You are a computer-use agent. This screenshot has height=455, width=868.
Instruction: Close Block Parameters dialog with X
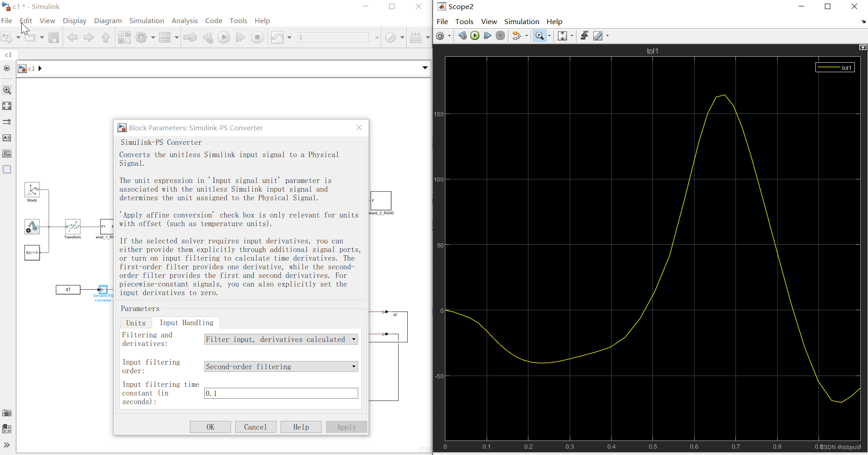(359, 128)
